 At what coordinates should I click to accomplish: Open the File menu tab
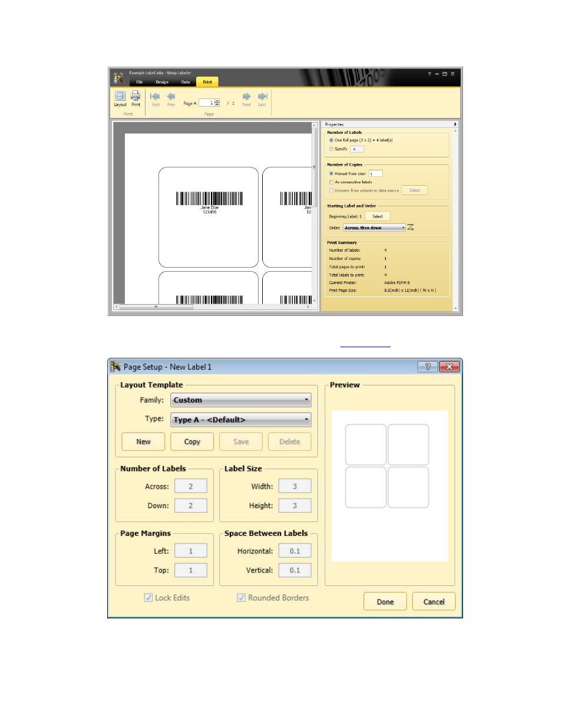pos(140,82)
